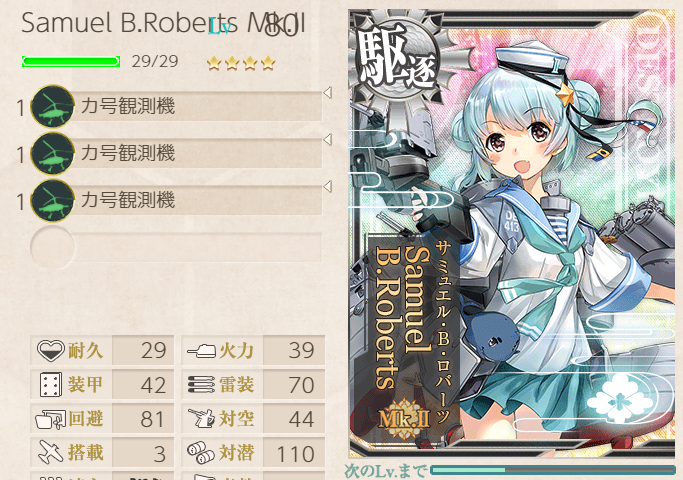Click the 搭載 aircraft icon
This screenshot has width=683, height=480.
[51, 453]
